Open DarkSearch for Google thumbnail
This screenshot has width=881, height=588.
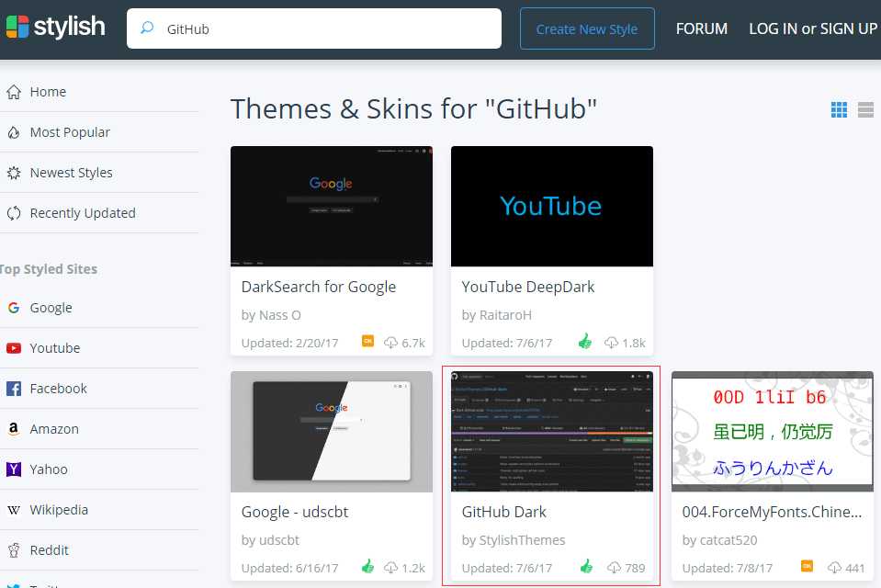click(x=332, y=207)
